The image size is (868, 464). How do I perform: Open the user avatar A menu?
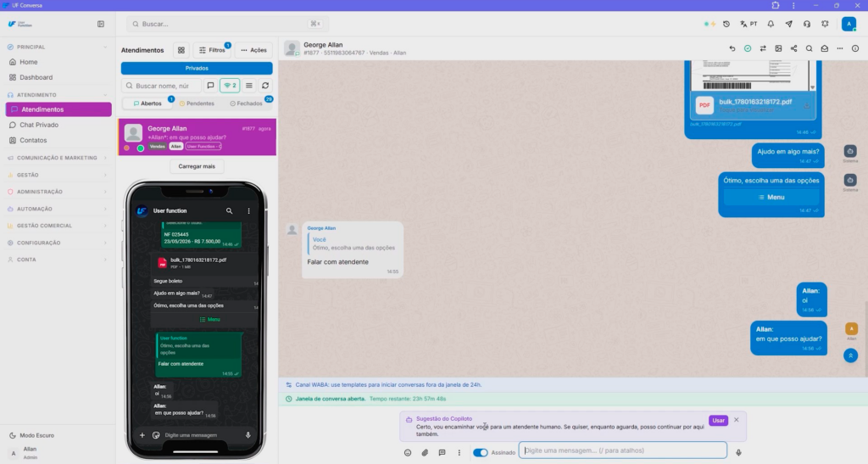point(849,24)
